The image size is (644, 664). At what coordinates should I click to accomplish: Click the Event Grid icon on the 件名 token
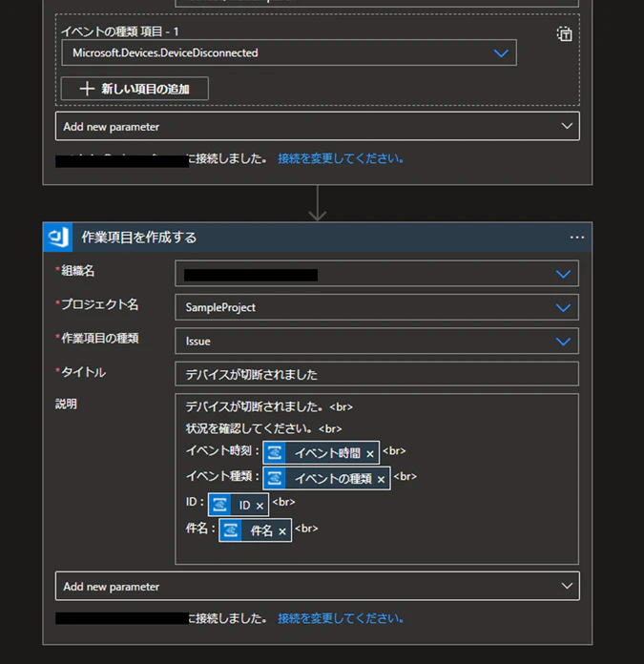[x=231, y=530]
